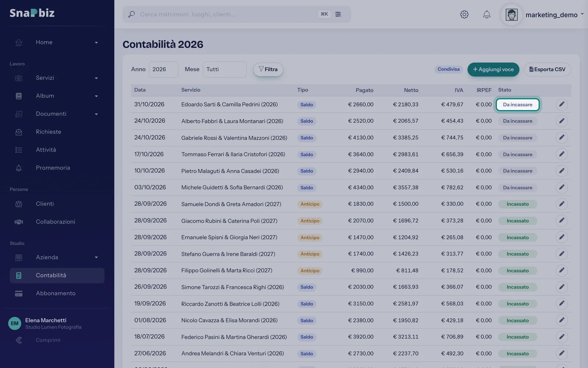Image resolution: width=588 pixels, height=368 pixels.
Task: Click search filter sliders icon
Action: point(338,14)
